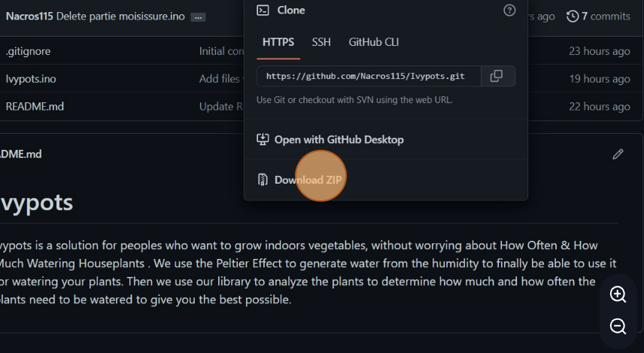Image resolution: width=644 pixels, height=353 pixels.
Task: Edit README with the pencil icon
Action: 618,154
